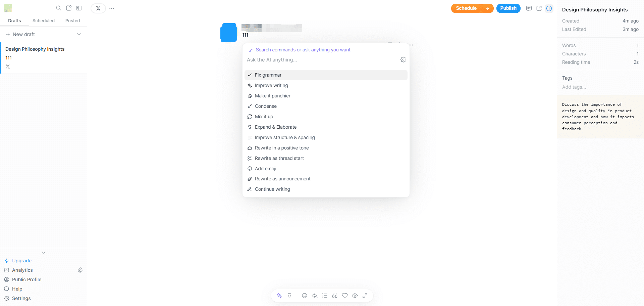
Task: Select Improve writing from AI menu
Action: point(271,85)
